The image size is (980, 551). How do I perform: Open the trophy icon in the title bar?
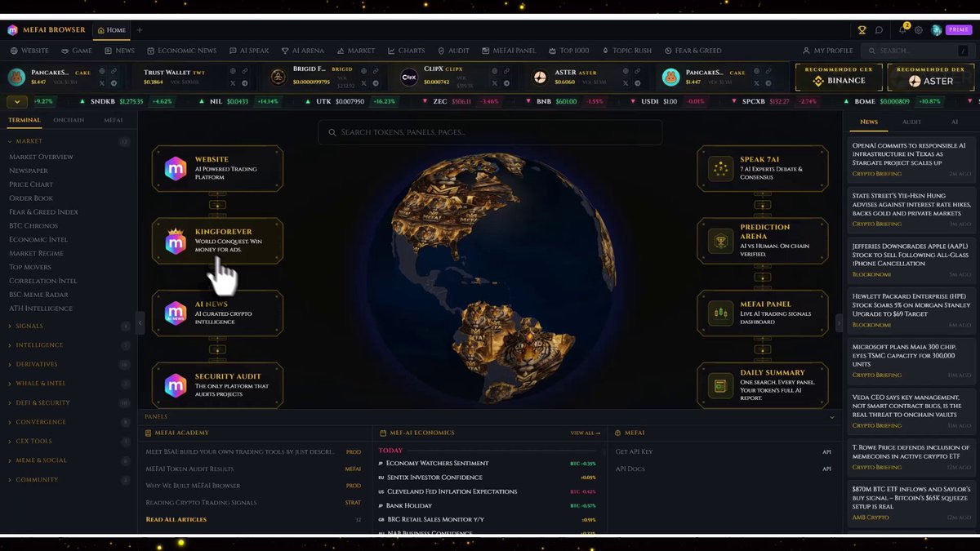(x=862, y=30)
